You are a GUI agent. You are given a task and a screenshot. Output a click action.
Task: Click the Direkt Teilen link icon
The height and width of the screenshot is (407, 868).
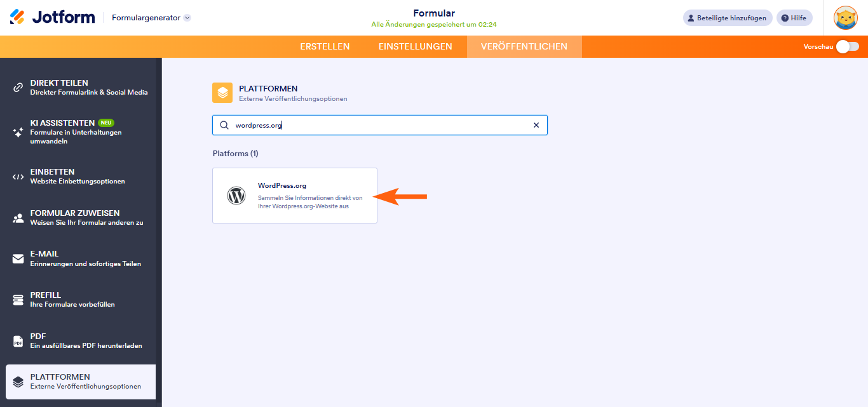(x=18, y=88)
